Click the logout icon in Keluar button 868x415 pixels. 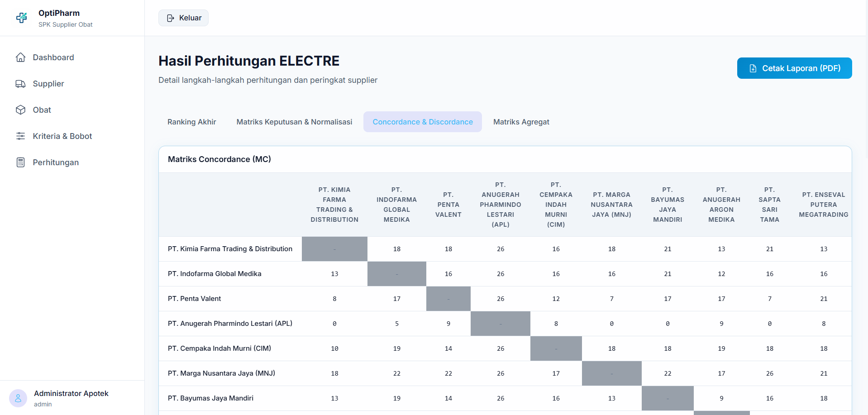(x=171, y=18)
